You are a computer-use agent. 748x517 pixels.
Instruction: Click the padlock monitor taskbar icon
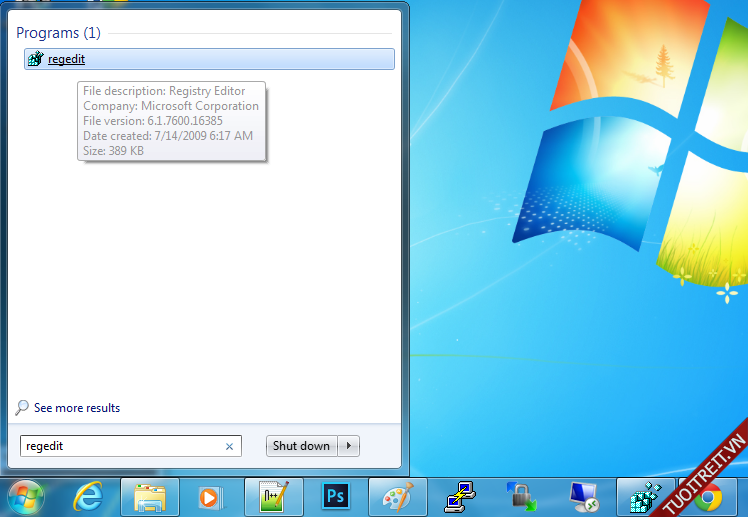(x=521, y=496)
